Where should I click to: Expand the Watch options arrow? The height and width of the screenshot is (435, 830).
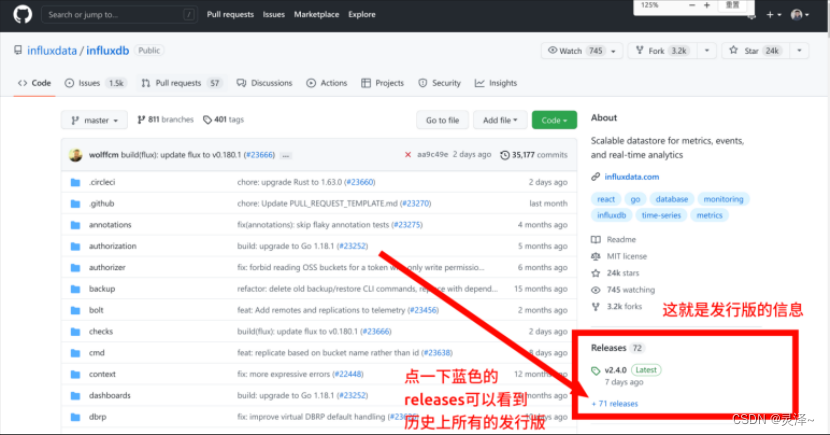point(614,51)
